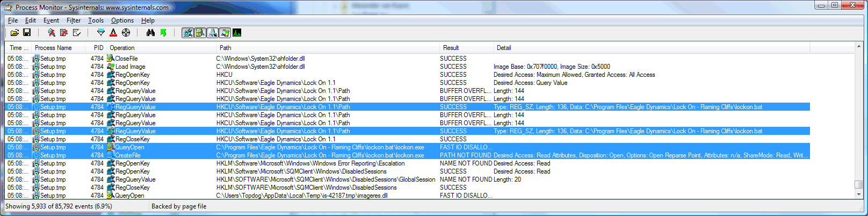Image resolution: width=868 pixels, height=216 pixels.
Task: Select the 'Desired Access: Query Value' detail cell
Action: tap(530, 83)
